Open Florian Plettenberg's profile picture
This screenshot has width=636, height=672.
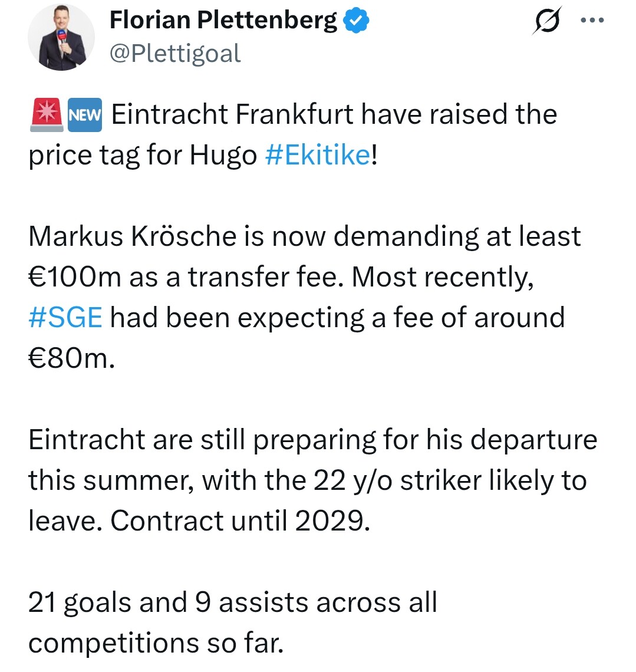[x=61, y=37]
